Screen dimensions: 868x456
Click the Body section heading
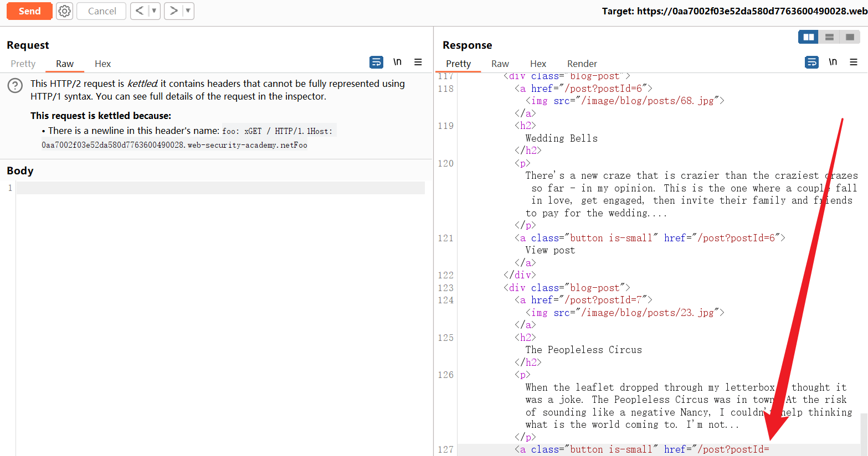pos(20,170)
